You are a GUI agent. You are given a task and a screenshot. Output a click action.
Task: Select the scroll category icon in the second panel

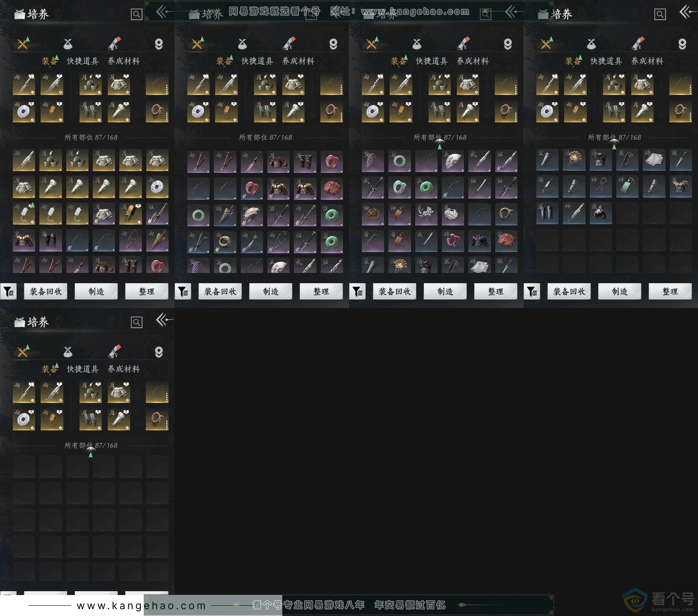coord(289,44)
